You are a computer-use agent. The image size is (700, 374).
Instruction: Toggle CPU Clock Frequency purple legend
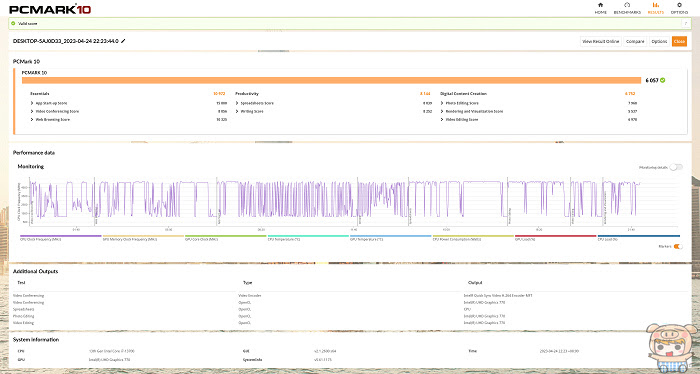click(61, 238)
